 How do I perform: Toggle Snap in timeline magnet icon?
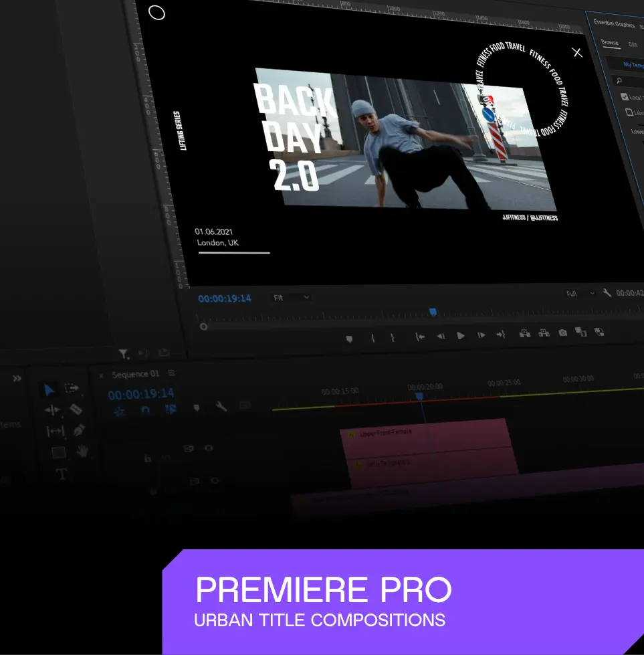coord(145,409)
